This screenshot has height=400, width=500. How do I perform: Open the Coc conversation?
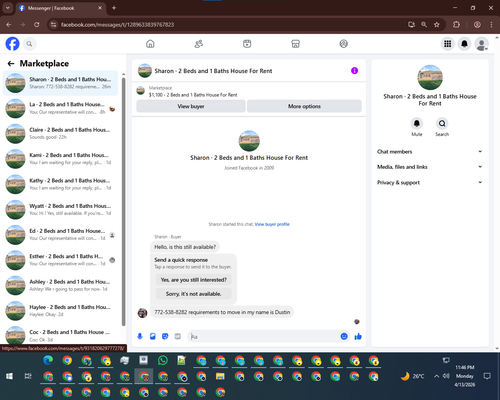point(60,334)
